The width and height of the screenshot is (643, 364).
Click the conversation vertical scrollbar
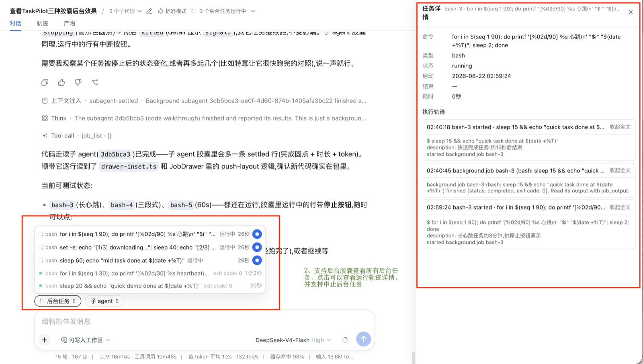413,358
